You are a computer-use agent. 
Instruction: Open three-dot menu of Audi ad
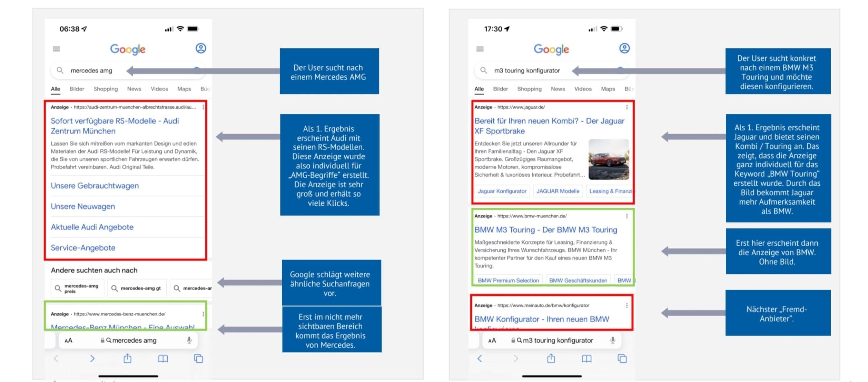tap(203, 107)
